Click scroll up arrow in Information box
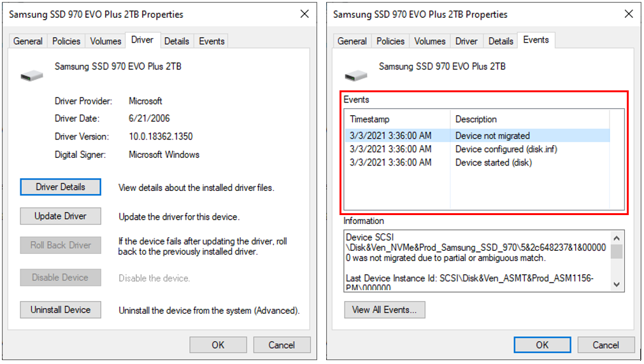The height and width of the screenshot is (364, 644). (x=617, y=238)
